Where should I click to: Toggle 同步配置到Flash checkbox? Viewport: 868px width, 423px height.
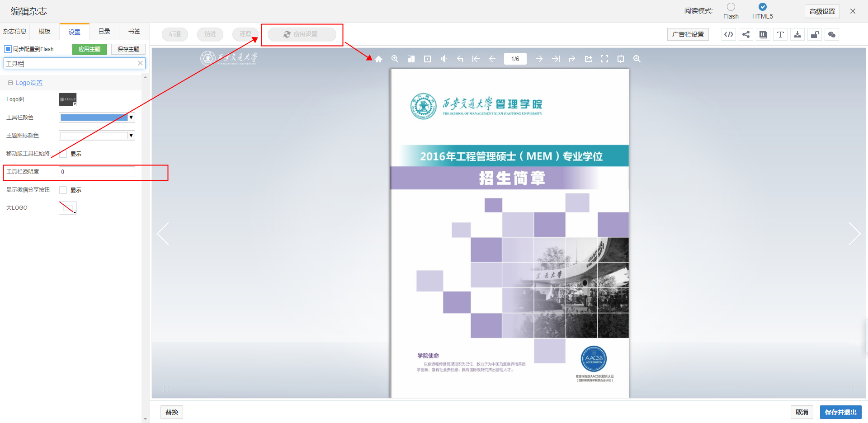(8, 49)
